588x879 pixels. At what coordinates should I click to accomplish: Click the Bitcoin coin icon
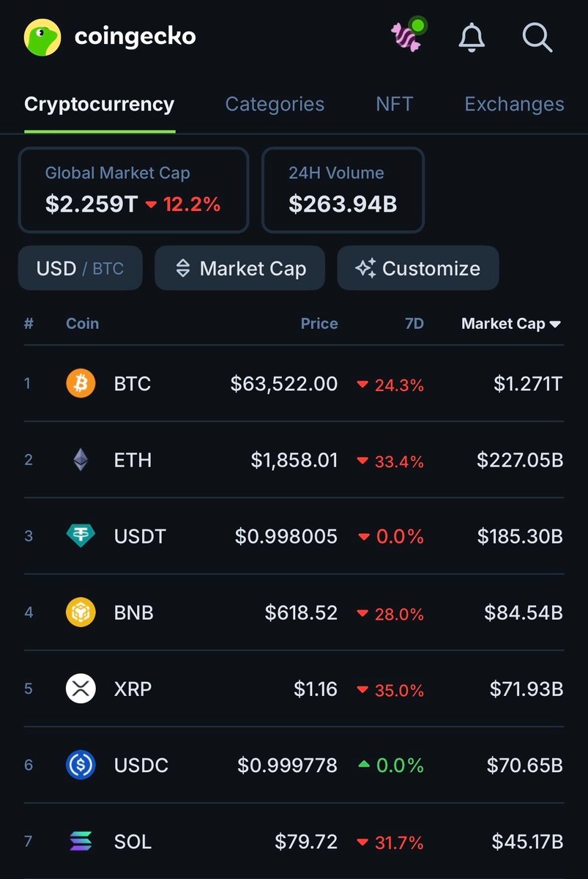point(81,383)
